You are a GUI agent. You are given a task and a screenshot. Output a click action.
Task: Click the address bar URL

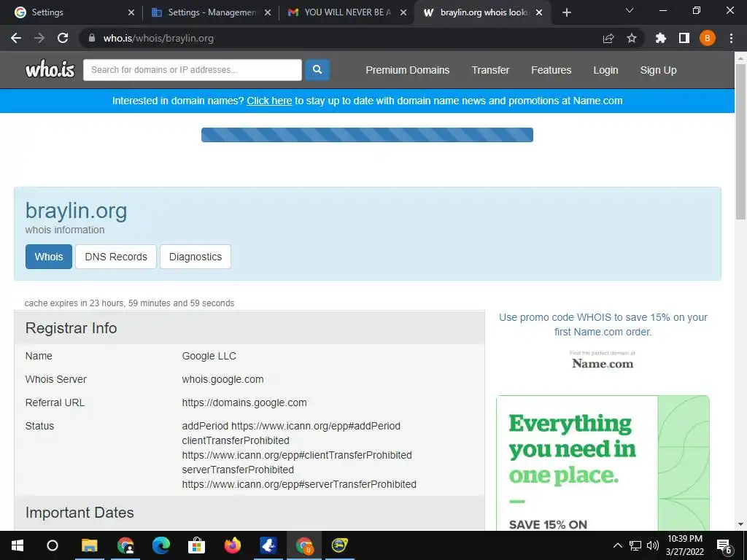tap(158, 38)
